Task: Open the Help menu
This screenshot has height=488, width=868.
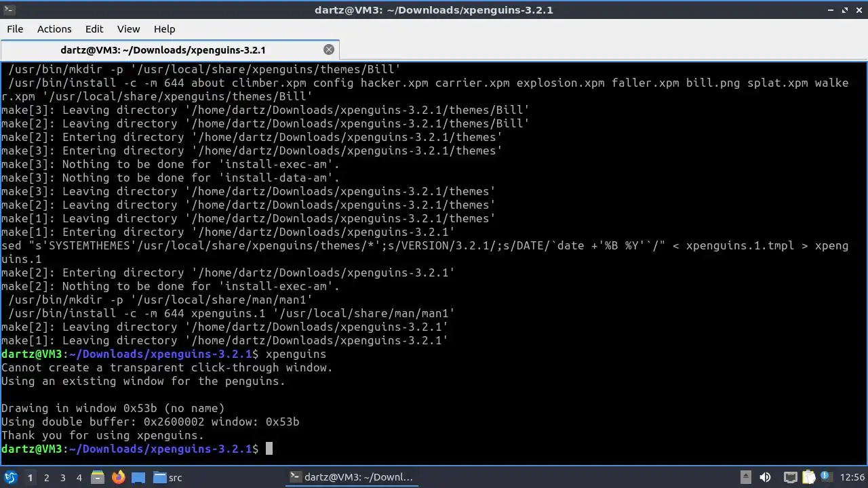Action: click(x=164, y=29)
